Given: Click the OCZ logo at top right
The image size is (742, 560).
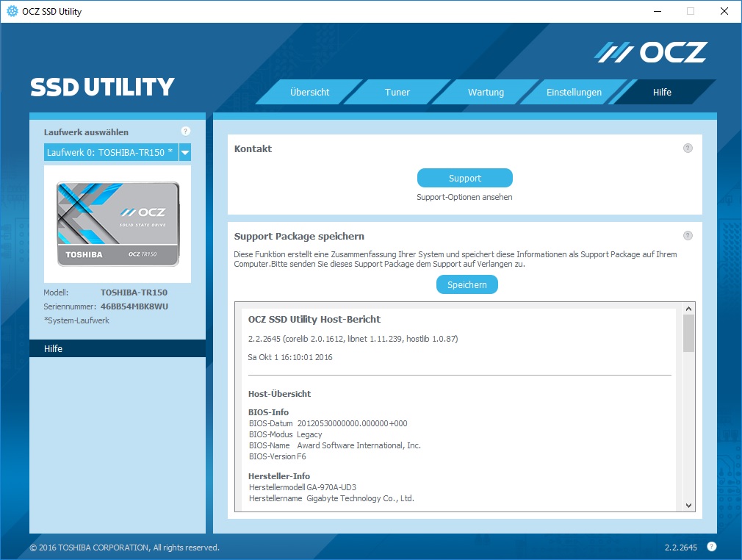Looking at the screenshot, I should coord(649,52).
